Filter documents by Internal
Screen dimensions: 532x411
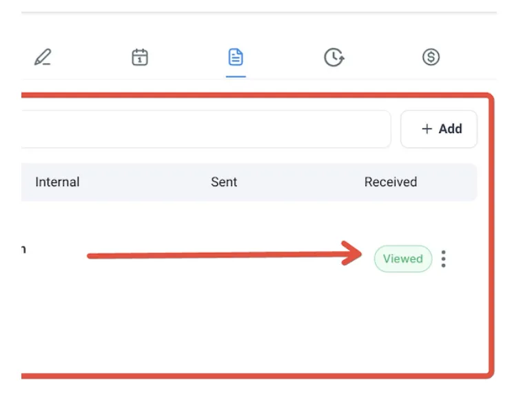57,182
